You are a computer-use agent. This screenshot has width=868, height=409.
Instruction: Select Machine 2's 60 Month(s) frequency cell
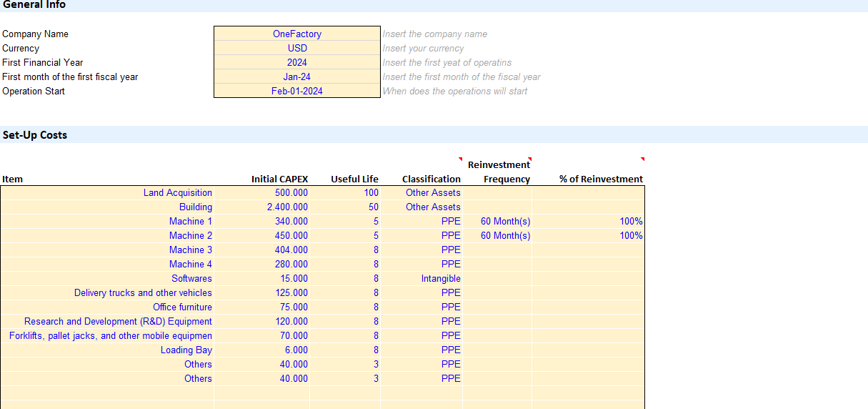click(x=497, y=235)
